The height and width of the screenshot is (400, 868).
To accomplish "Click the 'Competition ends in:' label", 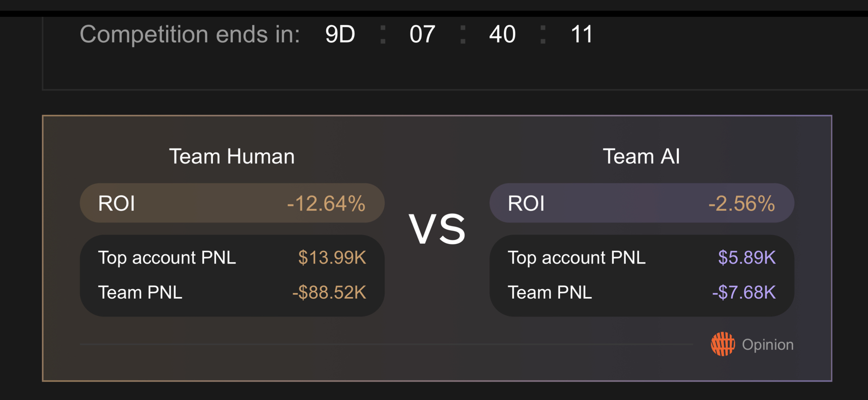I will (x=190, y=34).
